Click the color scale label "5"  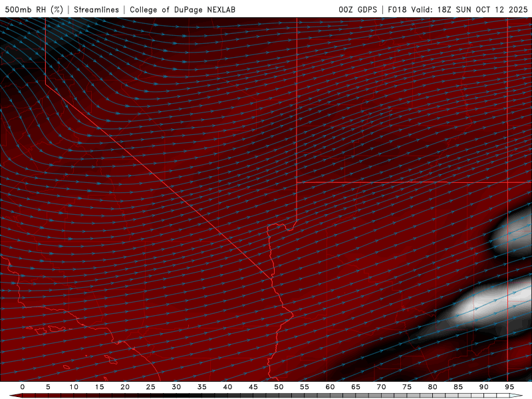(48, 387)
